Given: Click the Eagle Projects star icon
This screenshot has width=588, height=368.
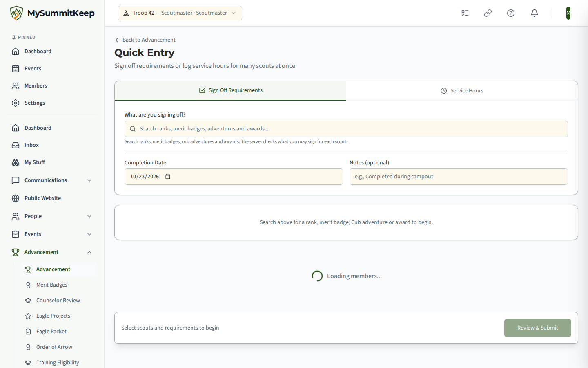Looking at the screenshot, I should pyautogui.click(x=28, y=316).
